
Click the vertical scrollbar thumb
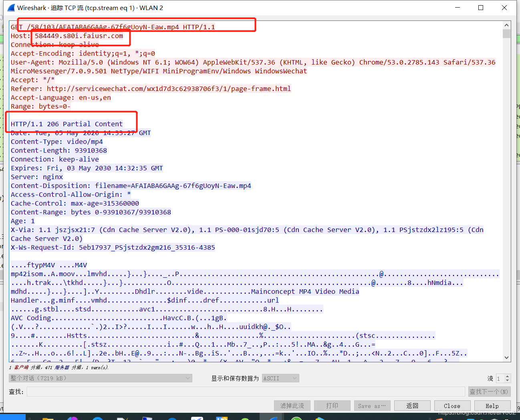(x=506, y=33)
